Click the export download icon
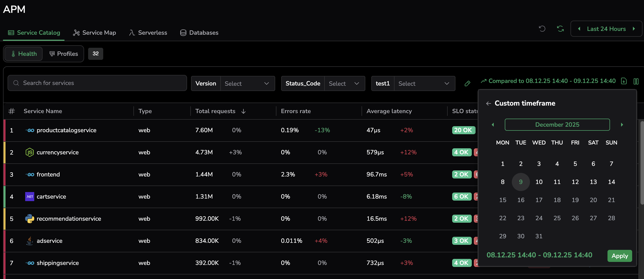 pyautogui.click(x=624, y=81)
